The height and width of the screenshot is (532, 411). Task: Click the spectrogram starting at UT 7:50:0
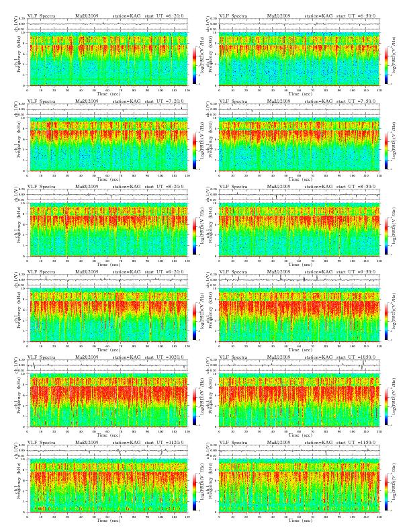(299, 144)
